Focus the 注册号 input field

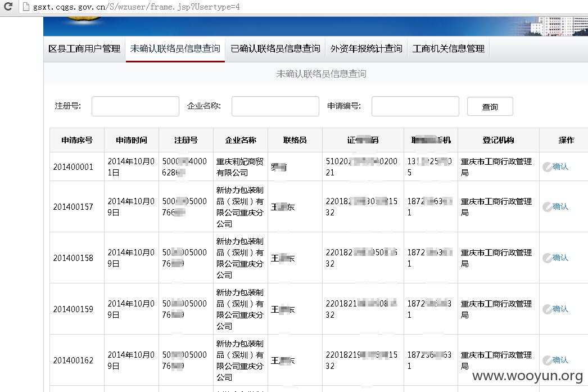click(135, 106)
